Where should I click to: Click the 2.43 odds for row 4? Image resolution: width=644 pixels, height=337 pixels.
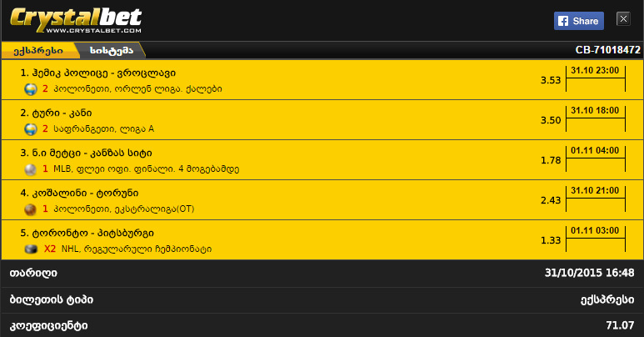click(x=550, y=200)
